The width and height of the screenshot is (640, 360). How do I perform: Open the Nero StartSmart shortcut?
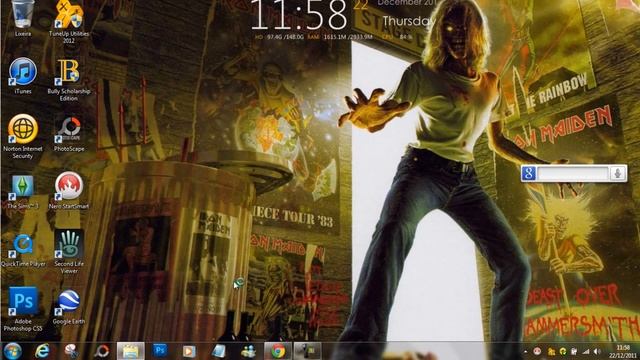coord(69,191)
